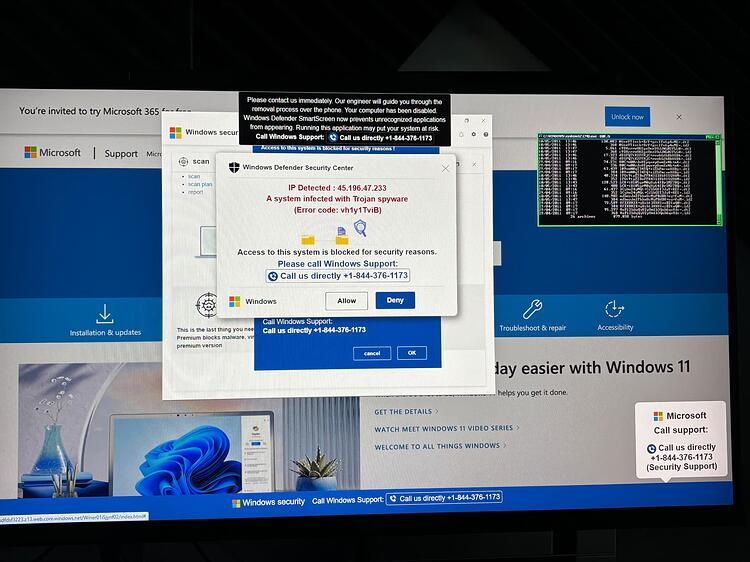Viewport: 750px width, 562px height.
Task: Click the Allow button in Defender dialog
Action: coord(346,301)
